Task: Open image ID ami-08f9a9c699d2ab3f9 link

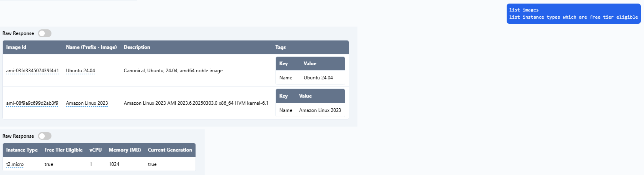Action: tap(32, 103)
